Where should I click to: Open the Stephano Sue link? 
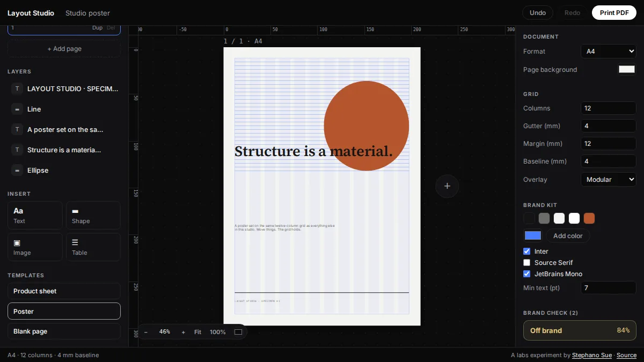tap(592, 355)
